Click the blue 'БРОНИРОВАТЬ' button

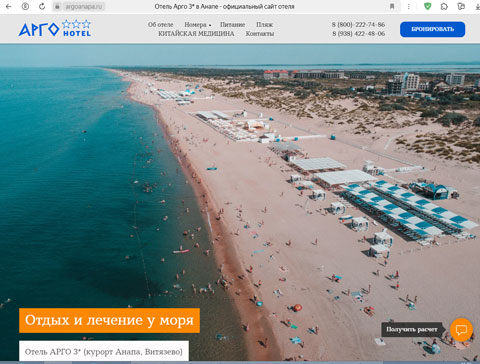pyautogui.click(x=432, y=29)
